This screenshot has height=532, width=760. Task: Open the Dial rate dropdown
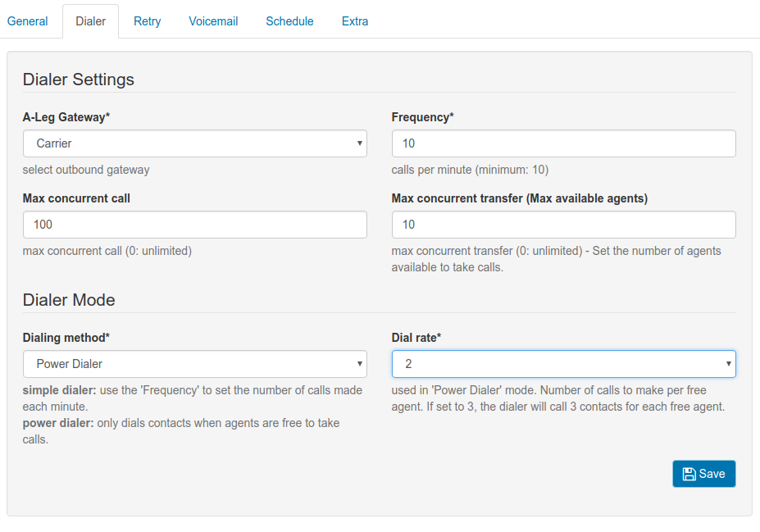pos(564,364)
